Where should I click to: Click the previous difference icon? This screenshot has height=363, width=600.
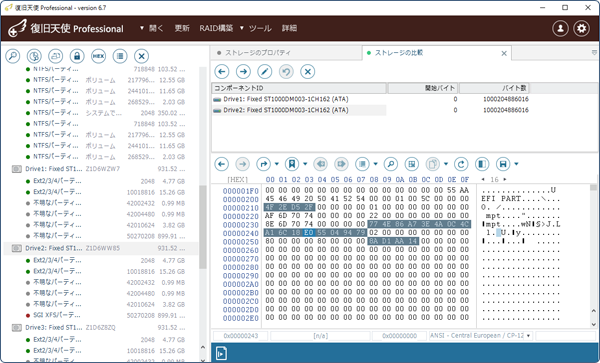tap(320, 164)
